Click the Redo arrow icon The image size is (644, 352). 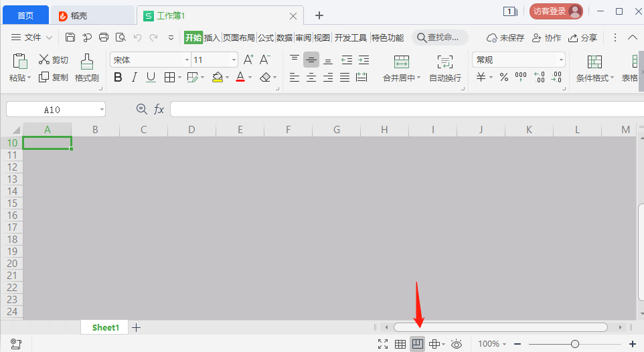click(x=153, y=37)
